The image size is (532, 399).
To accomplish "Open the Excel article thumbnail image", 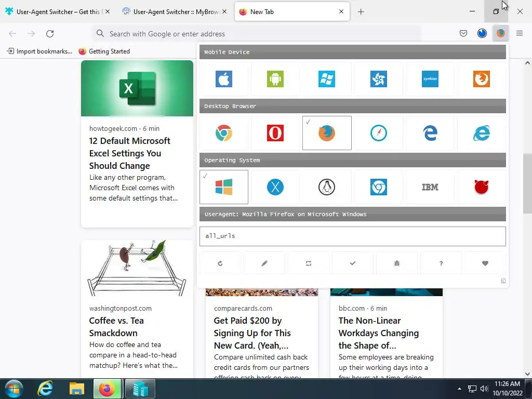I will (x=137, y=88).
